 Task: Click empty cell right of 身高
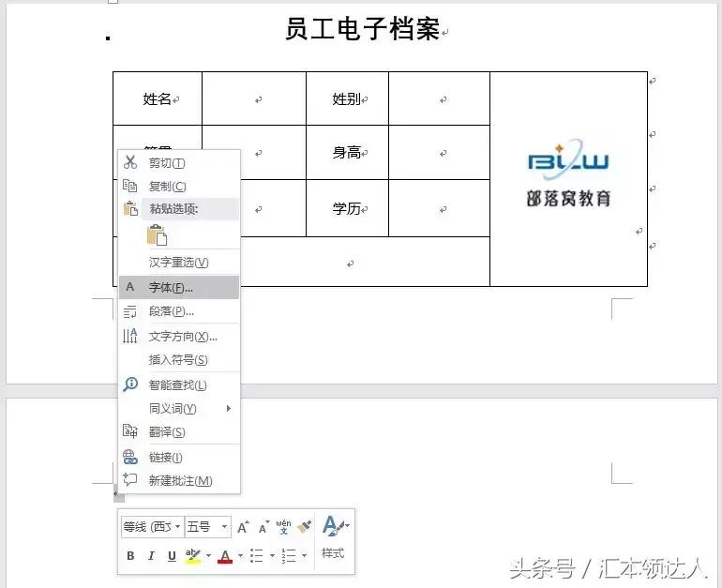(x=439, y=152)
